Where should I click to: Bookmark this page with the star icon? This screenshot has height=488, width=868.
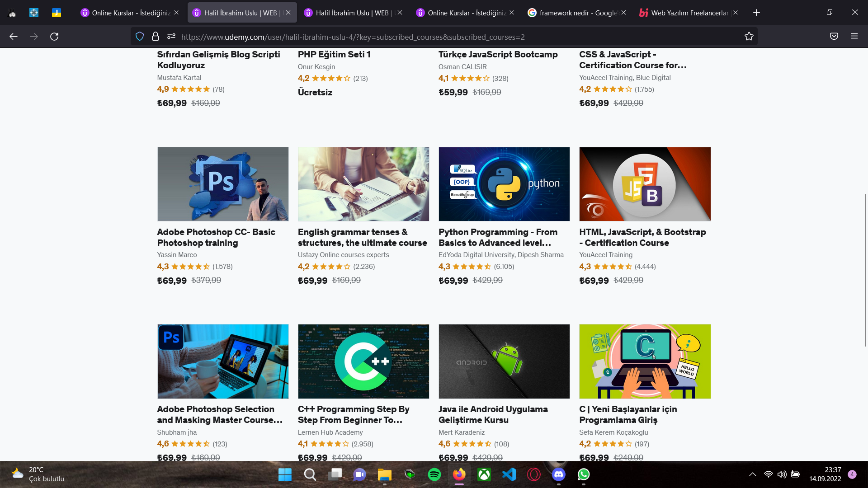[x=749, y=37]
